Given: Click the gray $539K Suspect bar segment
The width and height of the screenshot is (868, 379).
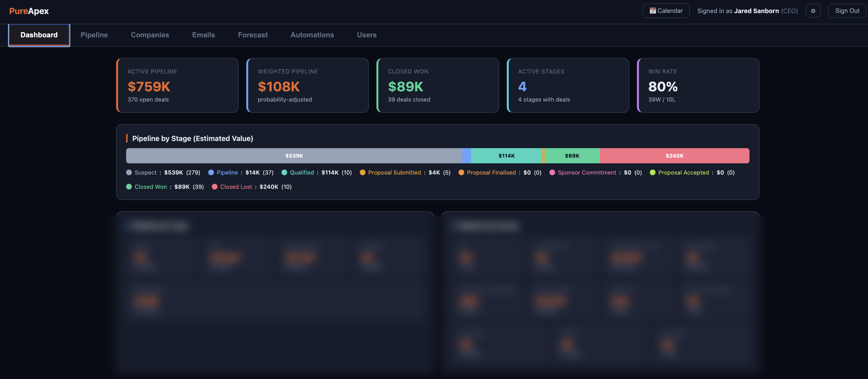Looking at the screenshot, I should 294,156.
